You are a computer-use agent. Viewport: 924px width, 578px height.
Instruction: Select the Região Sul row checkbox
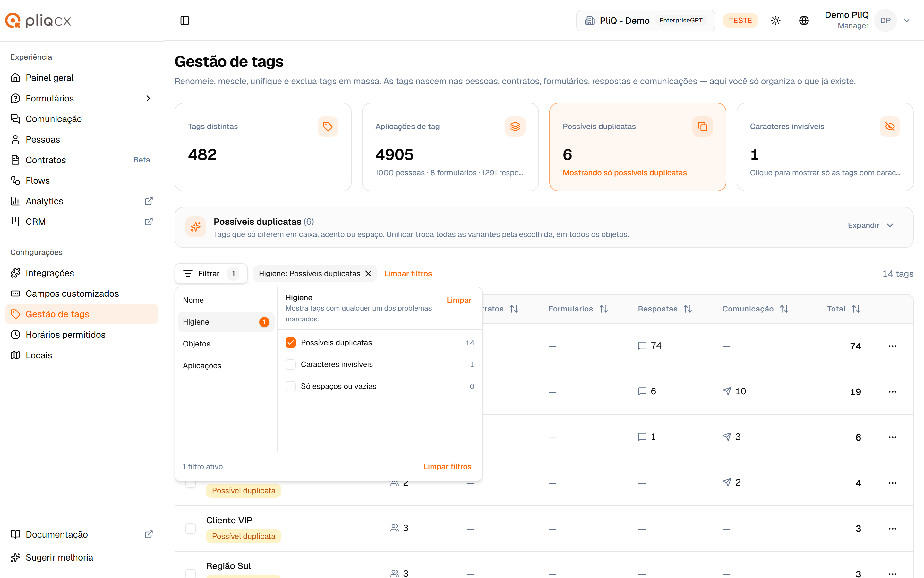[x=191, y=574]
